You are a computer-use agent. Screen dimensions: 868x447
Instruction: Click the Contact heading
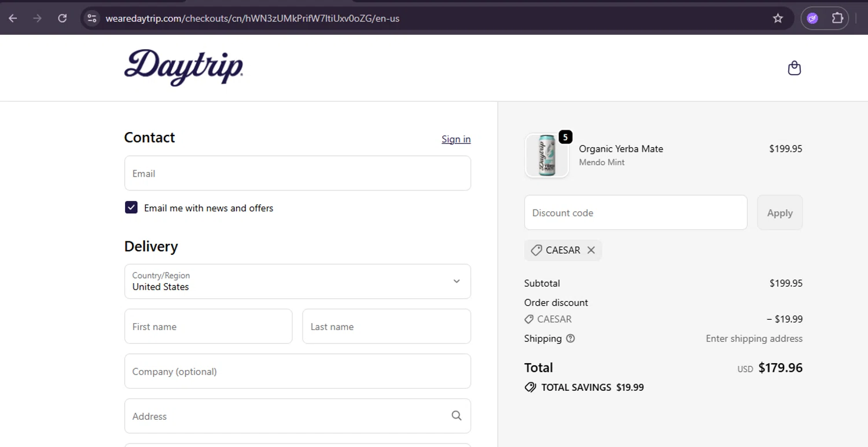pyautogui.click(x=149, y=137)
